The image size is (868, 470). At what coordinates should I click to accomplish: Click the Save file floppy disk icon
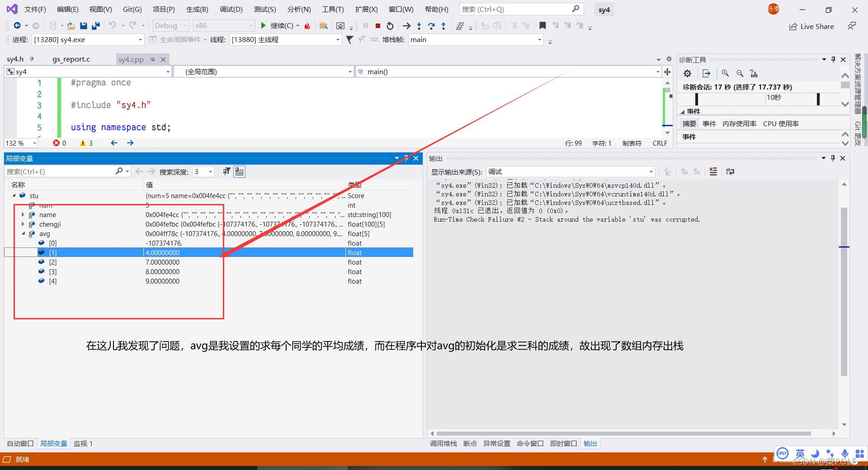point(84,26)
